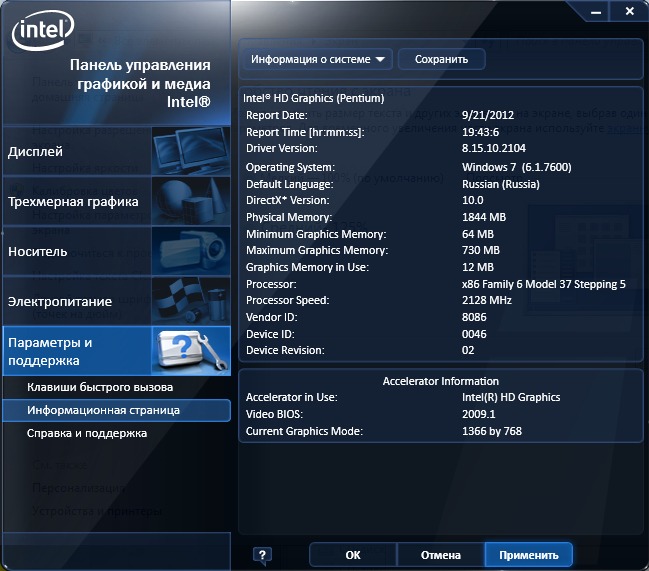
Task: Click the Панель управления графикой и медиа title
Action: point(140,83)
